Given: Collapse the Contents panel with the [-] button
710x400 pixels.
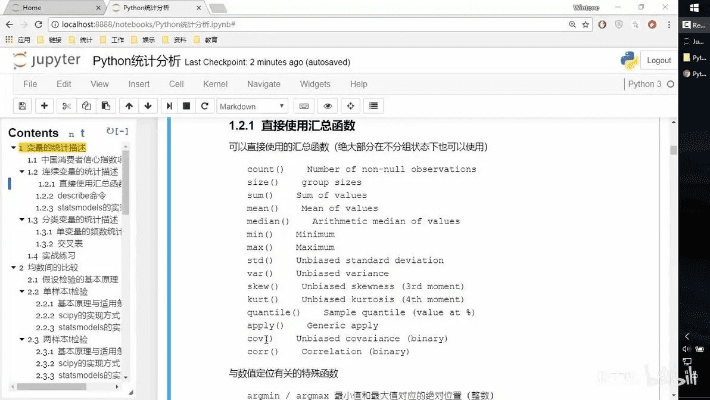Looking at the screenshot, I should point(122,131).
